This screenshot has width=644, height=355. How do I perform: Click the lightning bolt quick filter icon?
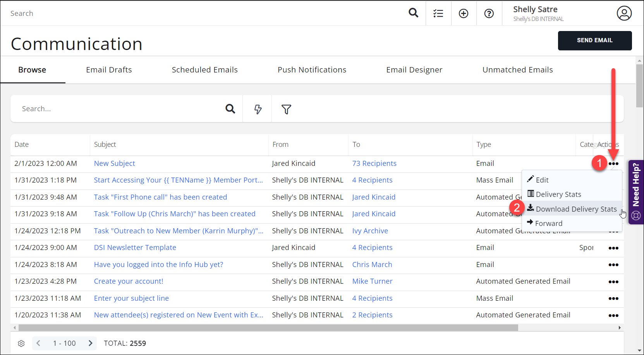click(258, 109)
